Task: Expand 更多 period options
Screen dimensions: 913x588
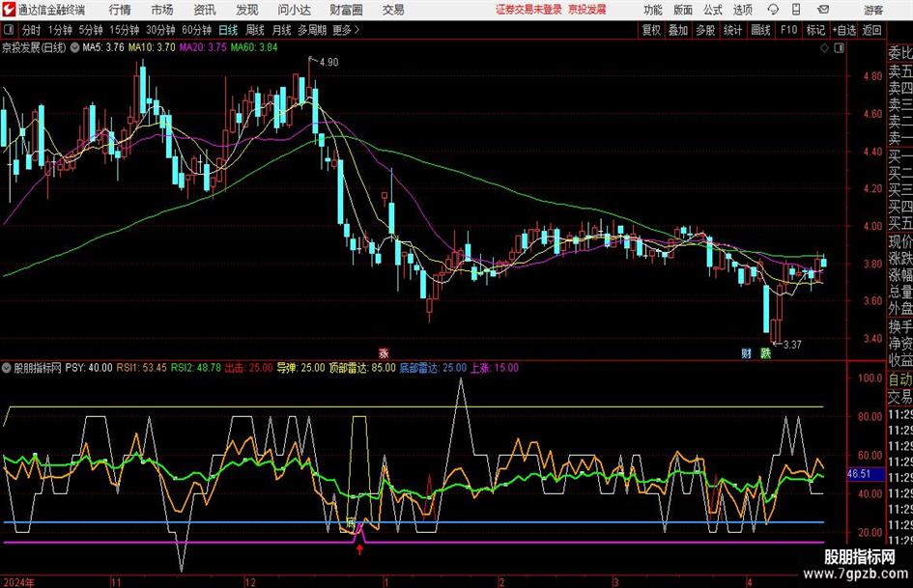Action: click(x=346, y=30)
